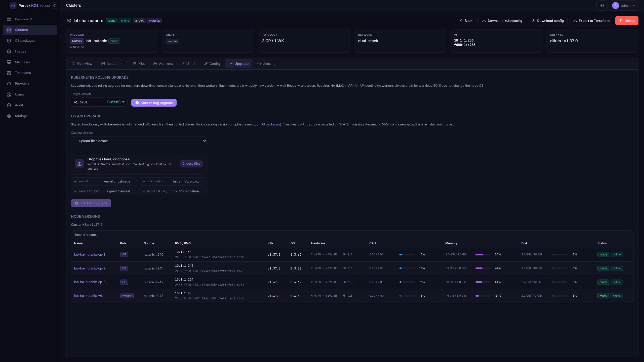Click the online badge for lab-ha-nutanix-wk-1
The width and height of the screenshot is (644, 362).
(x=617, y=296)
